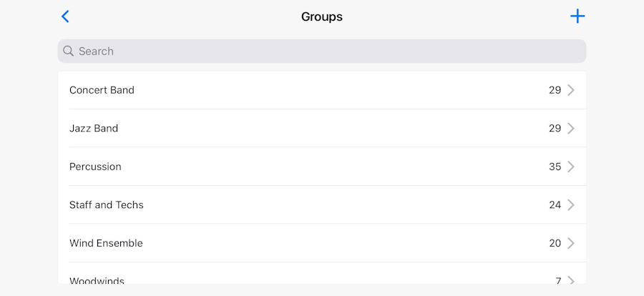
Task: Click the Jazz Band chevron arrow
Action: point(571,129)
